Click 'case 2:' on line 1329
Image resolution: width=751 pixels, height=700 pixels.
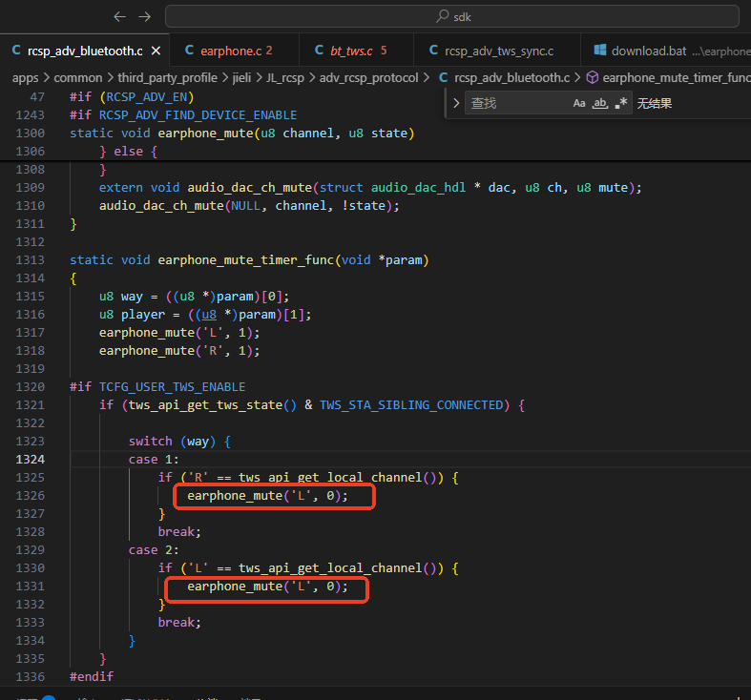coord(154,550)
